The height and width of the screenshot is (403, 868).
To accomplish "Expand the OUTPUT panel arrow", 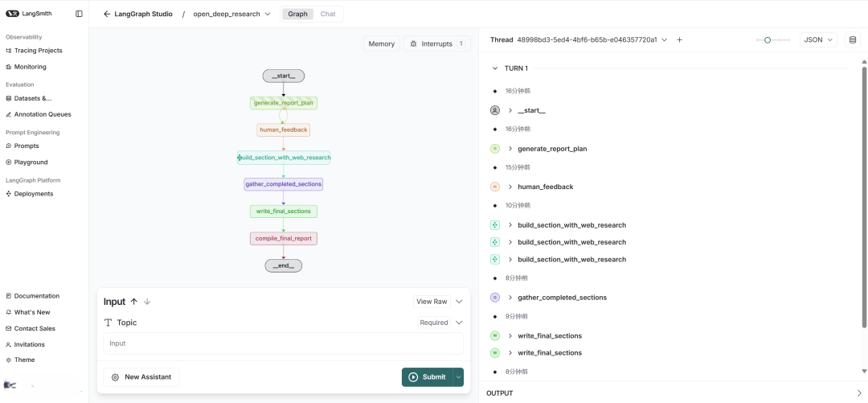I will (x=858, y=393).
